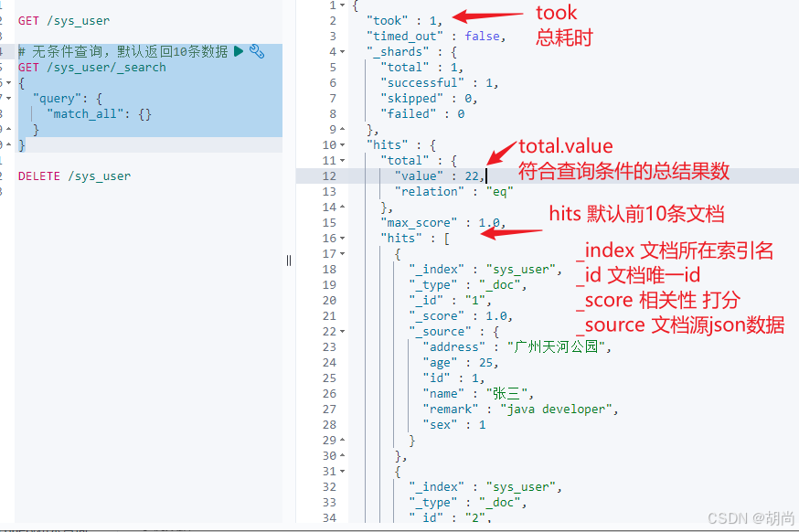Viewport: 799px width, 532px height.
Task: Click the "DELETE /sys_user" request line
Action: tap(74, 176)
